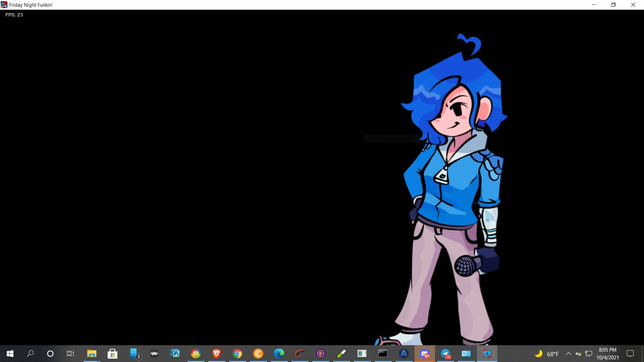Launch Brave browser from taskbar

216,354
